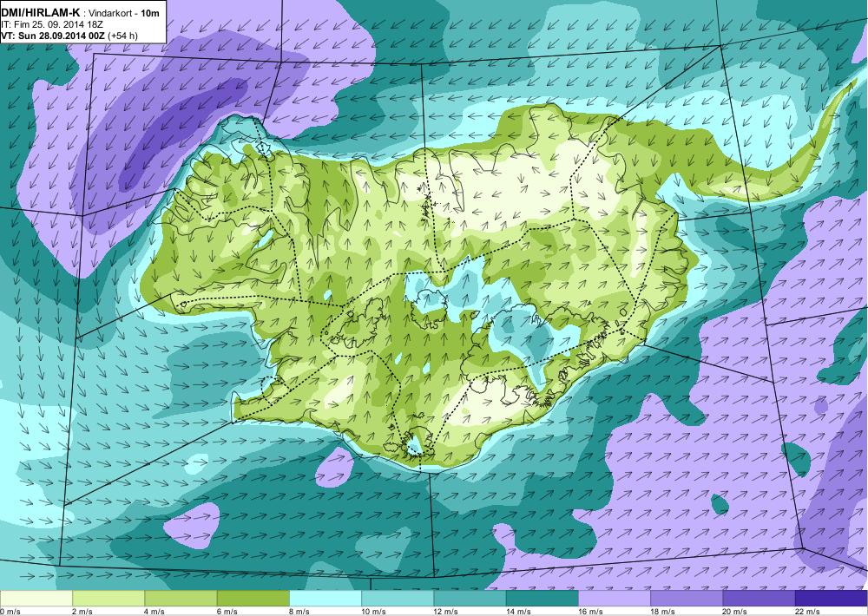Image resolution: width=868 pixels, height=616 pixels.
Task: Click the '22 m/s' legend label
Action: coord(807,612)
